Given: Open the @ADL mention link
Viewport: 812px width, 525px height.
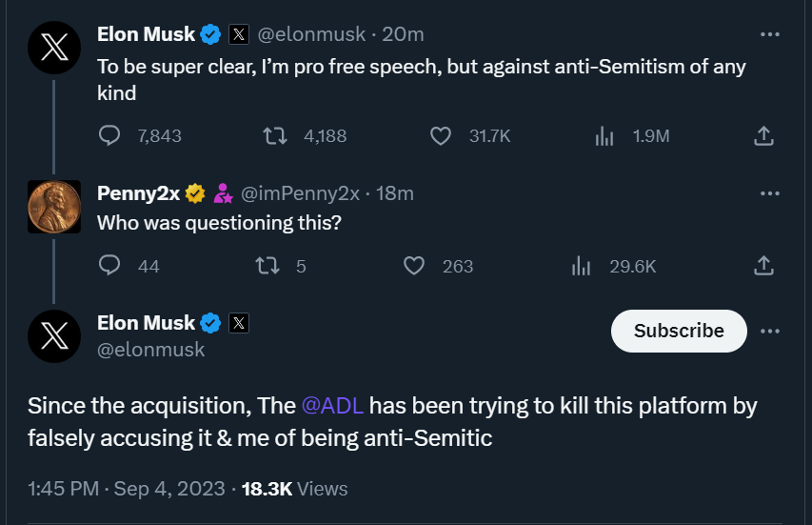Looking at the screenshot, I should [x=332, y=405].
